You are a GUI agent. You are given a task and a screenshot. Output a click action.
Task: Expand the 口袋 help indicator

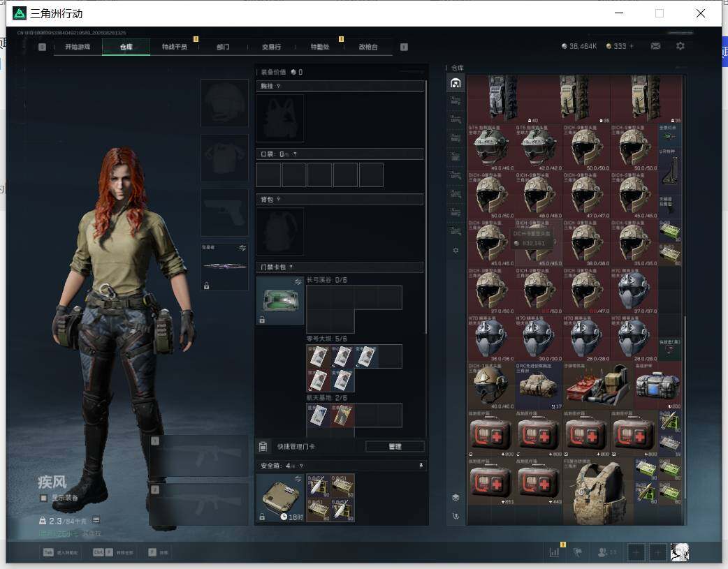pyautogui.click(x=295, y=154)
